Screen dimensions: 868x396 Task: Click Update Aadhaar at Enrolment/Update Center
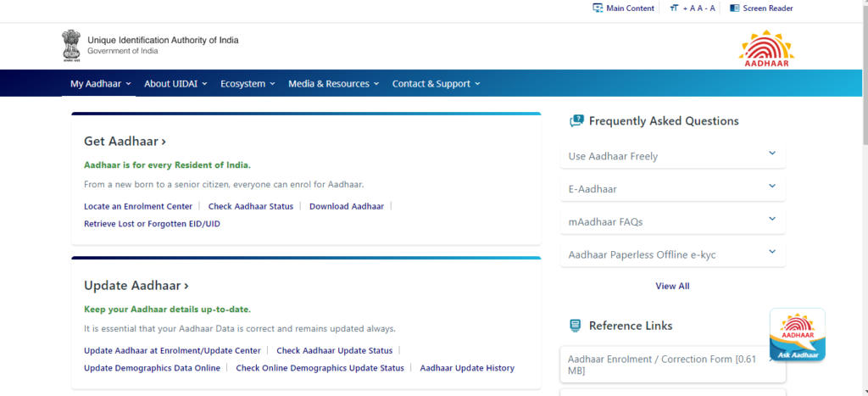(x=172, y=350)
